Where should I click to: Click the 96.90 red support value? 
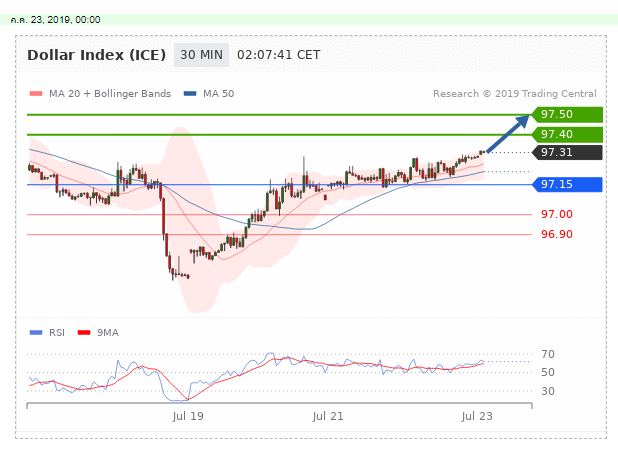[x=557, y=234]
